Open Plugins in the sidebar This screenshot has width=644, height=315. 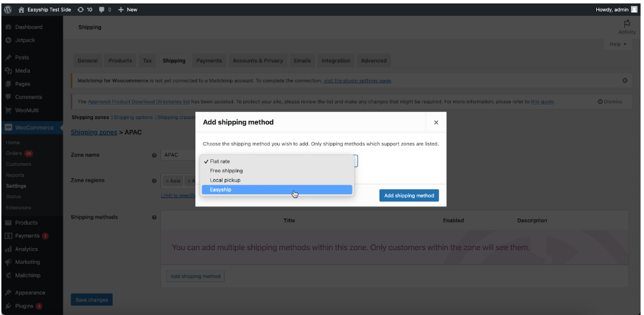(24, 305)
